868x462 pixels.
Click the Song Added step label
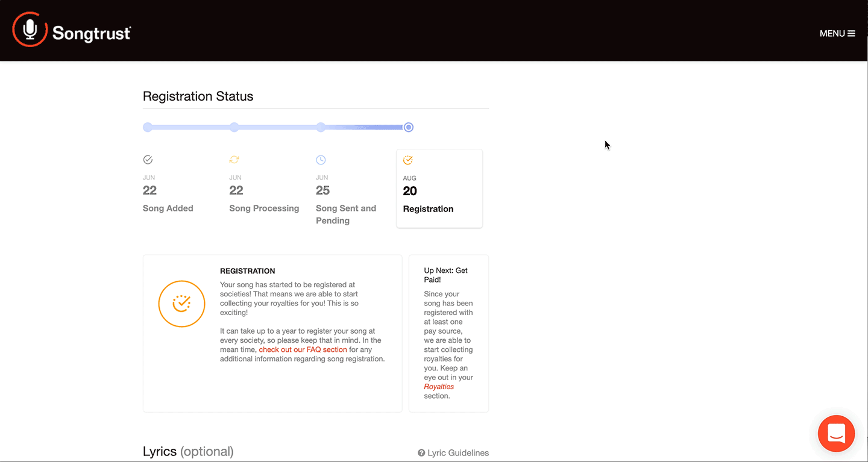click(x=168, y=208)
